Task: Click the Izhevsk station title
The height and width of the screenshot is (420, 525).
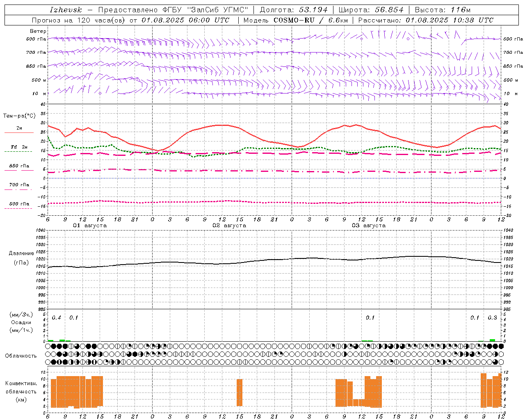Action: 66,10
